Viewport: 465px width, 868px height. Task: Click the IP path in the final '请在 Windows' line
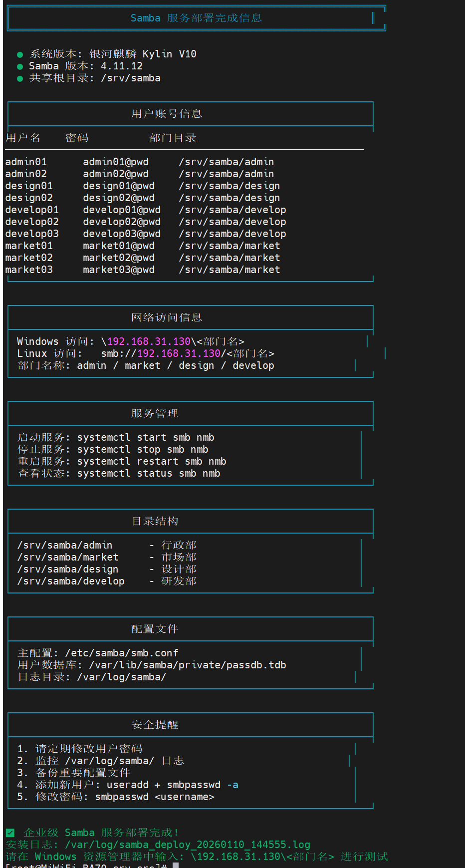(x=262, y=857)
